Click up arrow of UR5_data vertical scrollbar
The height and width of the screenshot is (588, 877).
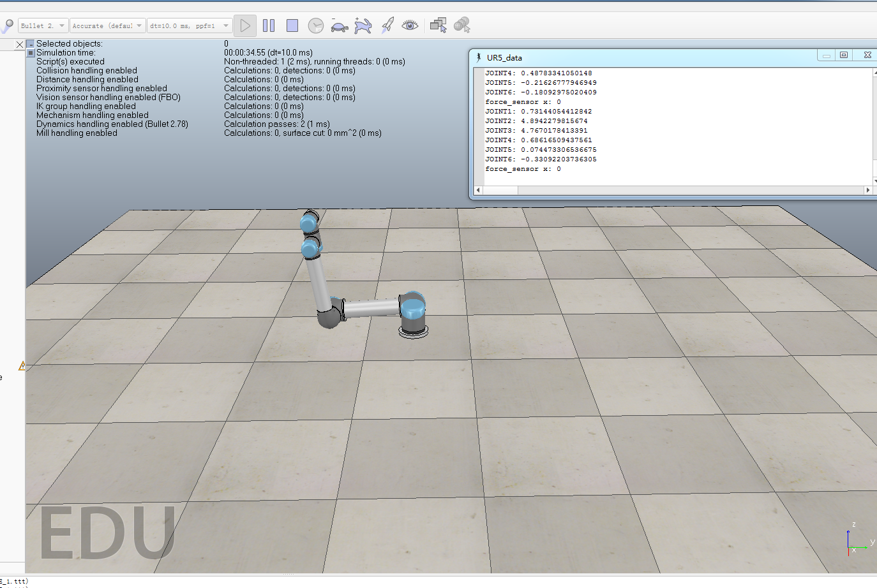tap(875, 72)
